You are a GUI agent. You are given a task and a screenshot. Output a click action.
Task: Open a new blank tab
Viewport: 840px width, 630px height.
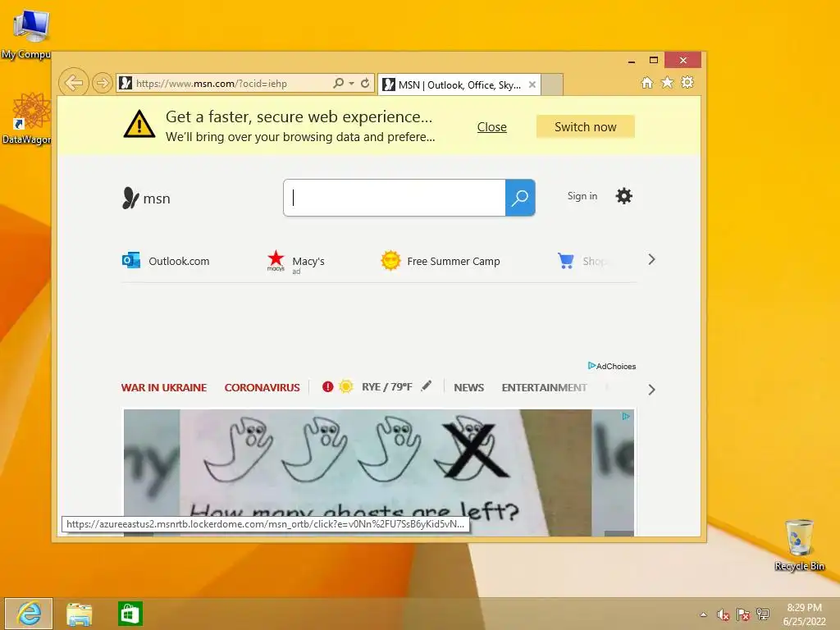click(x=552, y=84)
